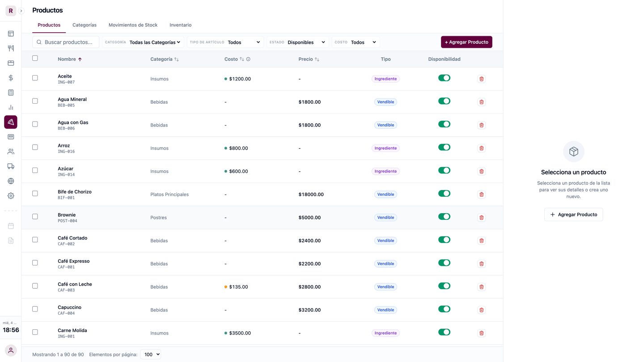The width and height of the screenshot is (644, 362).
Task: Click the delivery truck icon in sidebar
Action: coord(11,166)
